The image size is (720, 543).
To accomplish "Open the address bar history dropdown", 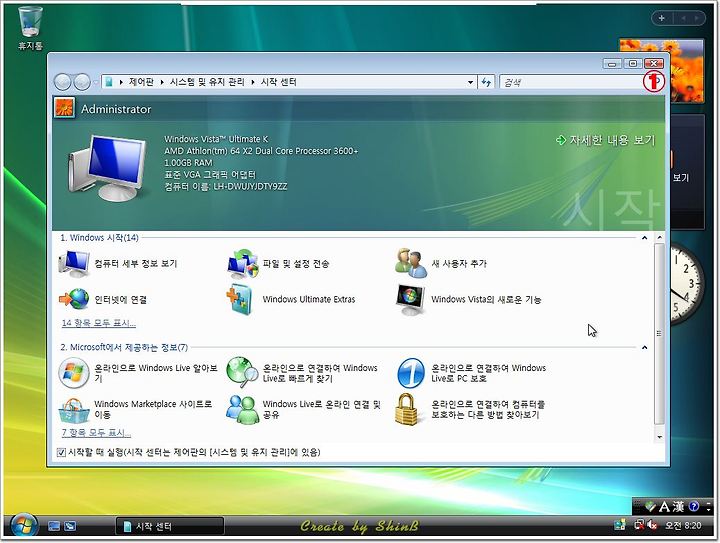I will 470,83.
